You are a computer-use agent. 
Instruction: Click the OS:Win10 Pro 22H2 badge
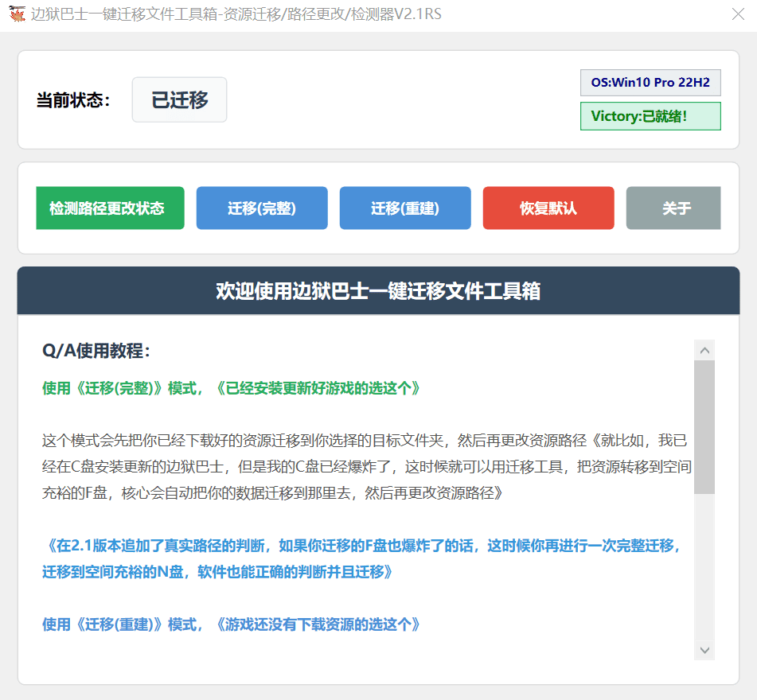pyautogui.click(x=650, y=83)
